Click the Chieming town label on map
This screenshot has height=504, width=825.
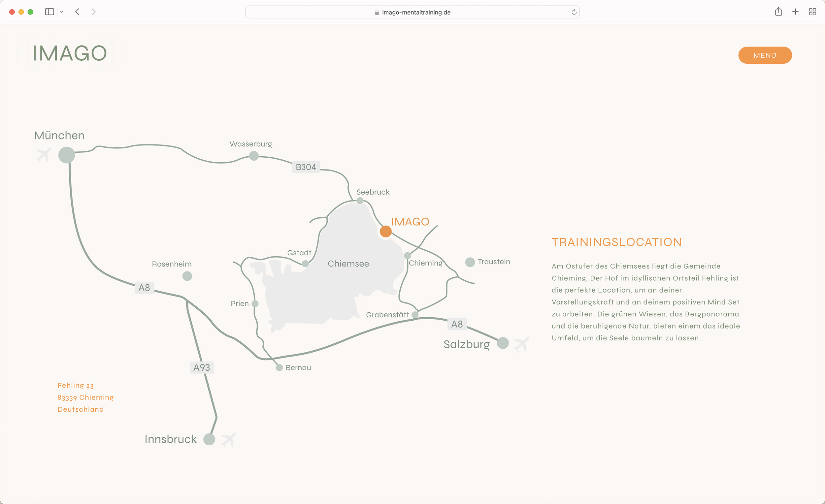pyautogui.click(x=426, y=263)
